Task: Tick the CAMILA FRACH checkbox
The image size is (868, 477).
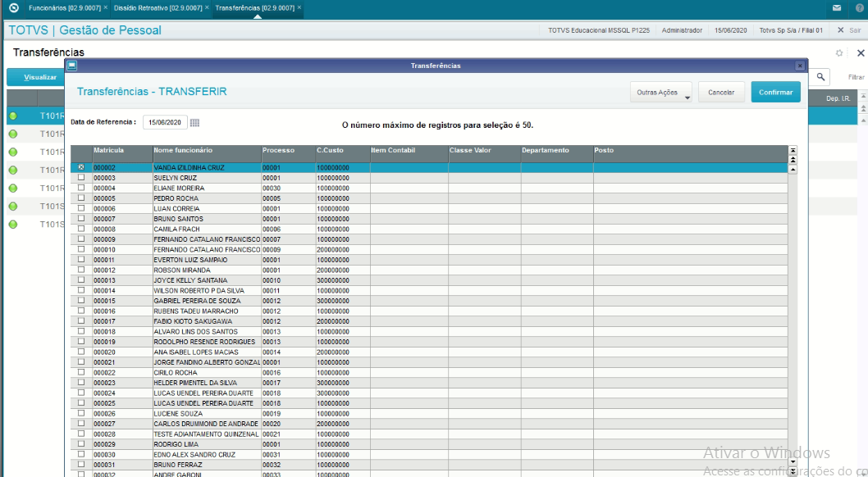Action: 81,229
